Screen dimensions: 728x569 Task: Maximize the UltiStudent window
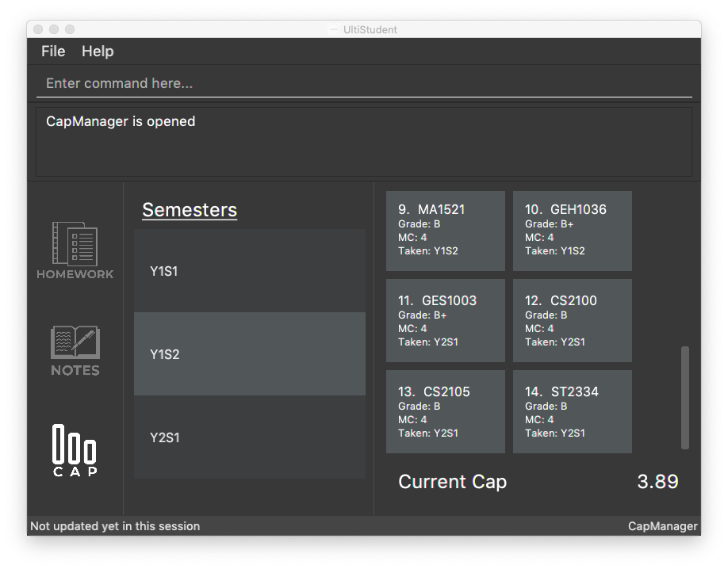[x=70, y=29]
